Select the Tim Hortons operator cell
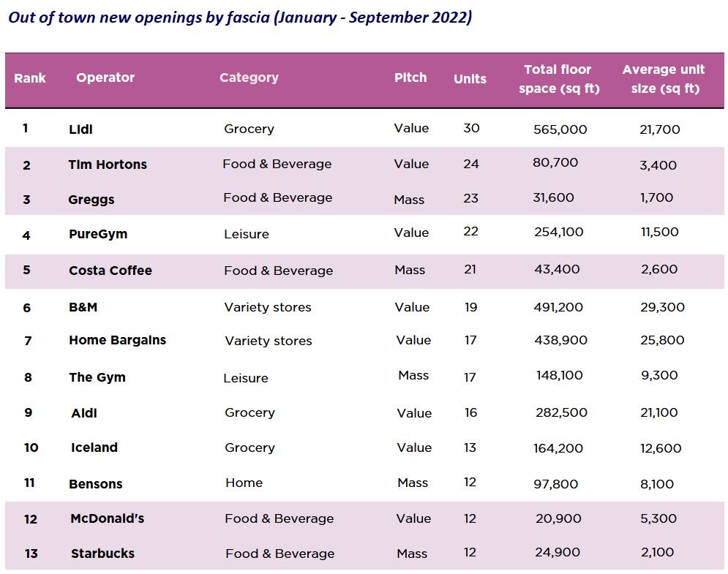Image resolution: width=728 pixels, height=574 pixels. pyautogui.click(x=108, y=165)
